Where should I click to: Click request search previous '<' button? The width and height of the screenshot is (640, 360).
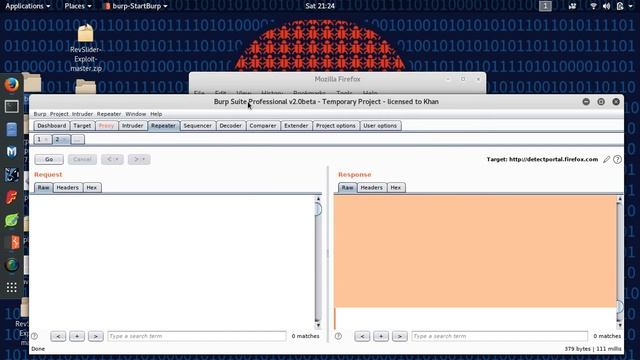tap(58, 336)
